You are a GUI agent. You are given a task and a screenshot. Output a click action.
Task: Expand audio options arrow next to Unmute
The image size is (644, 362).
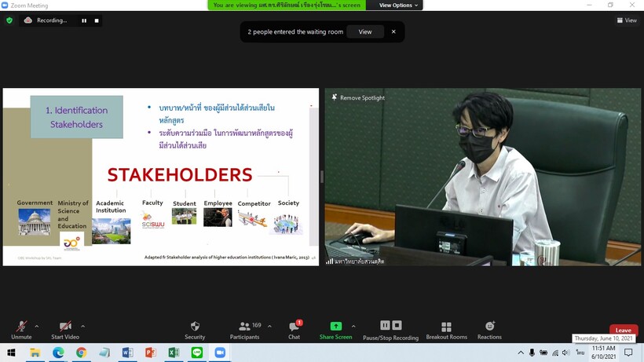tap(37, 327)
